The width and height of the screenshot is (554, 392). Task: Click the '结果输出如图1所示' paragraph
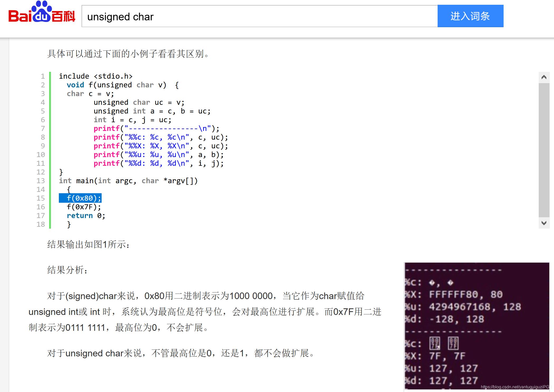pos(88,244)
